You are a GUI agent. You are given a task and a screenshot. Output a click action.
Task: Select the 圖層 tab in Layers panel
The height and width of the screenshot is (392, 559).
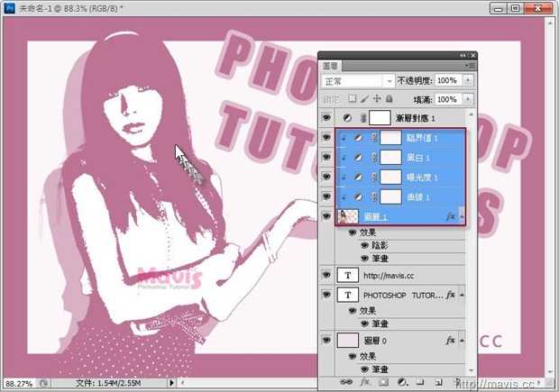[x=331, y=66]
